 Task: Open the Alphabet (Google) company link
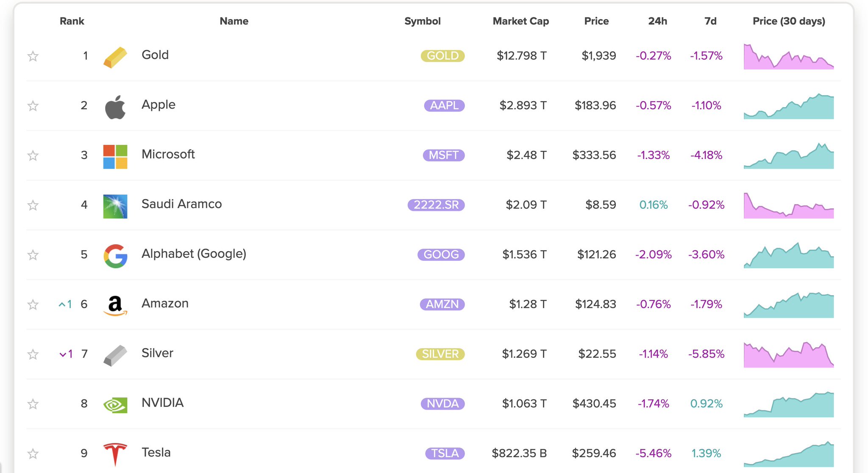(194, 254)
